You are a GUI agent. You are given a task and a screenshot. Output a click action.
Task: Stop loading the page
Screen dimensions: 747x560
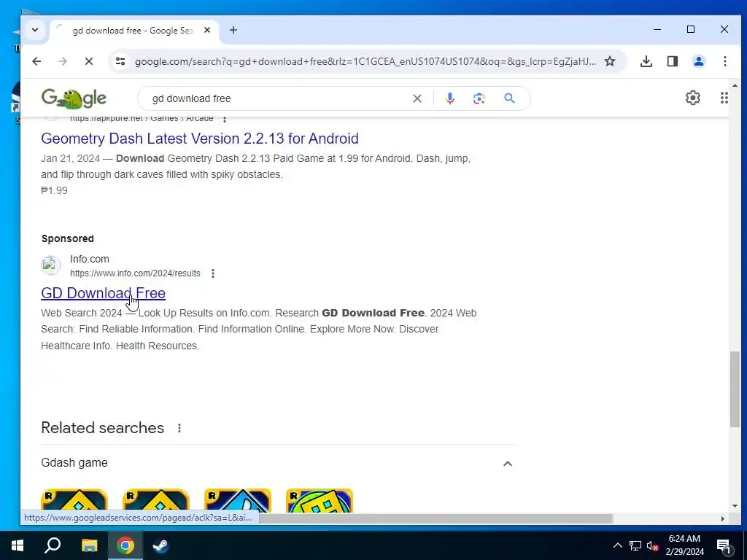(88, 61)
